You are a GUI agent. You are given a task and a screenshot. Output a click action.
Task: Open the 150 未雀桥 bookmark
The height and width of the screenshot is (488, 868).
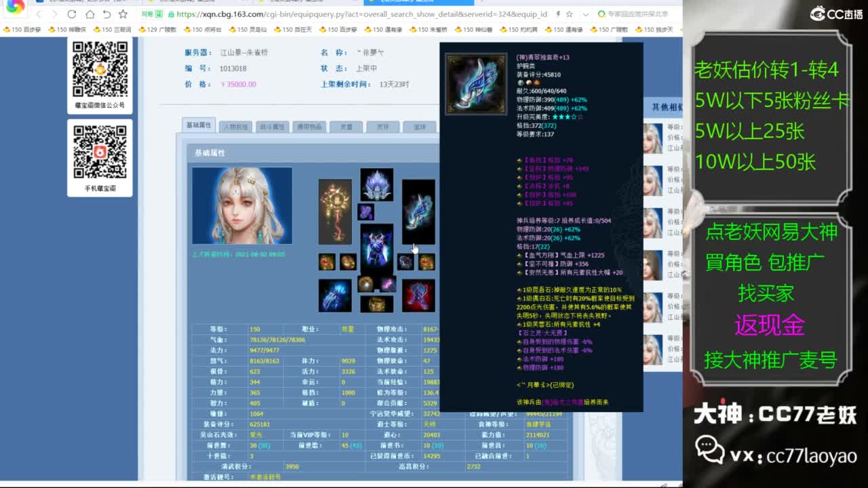coord(428,29)
